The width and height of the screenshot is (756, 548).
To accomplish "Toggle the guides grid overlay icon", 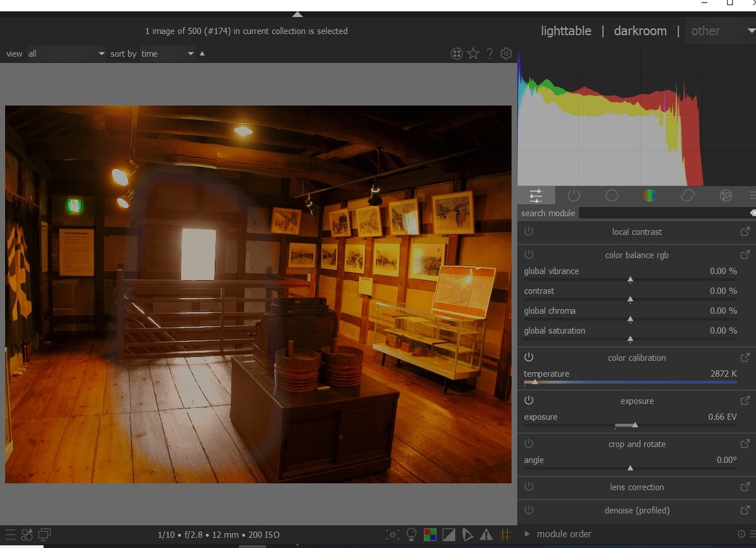I will (505, 535).
